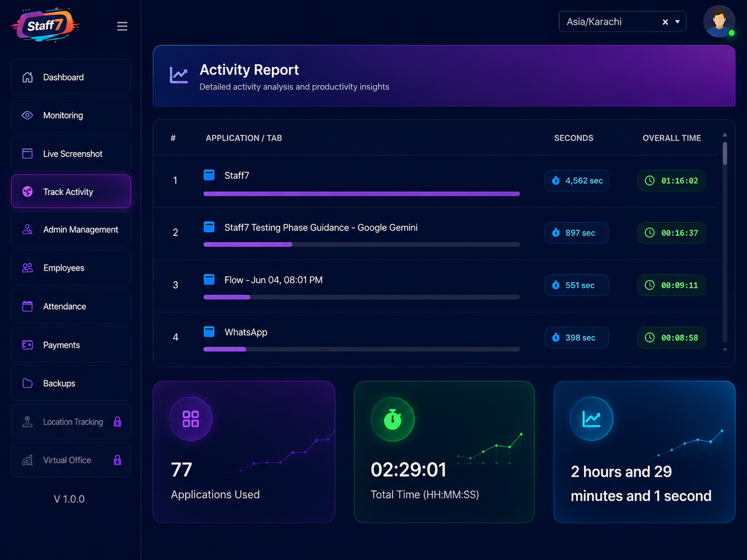Click the Location Tracking map pin icon
747x560 pixels.
click(27, 422)
